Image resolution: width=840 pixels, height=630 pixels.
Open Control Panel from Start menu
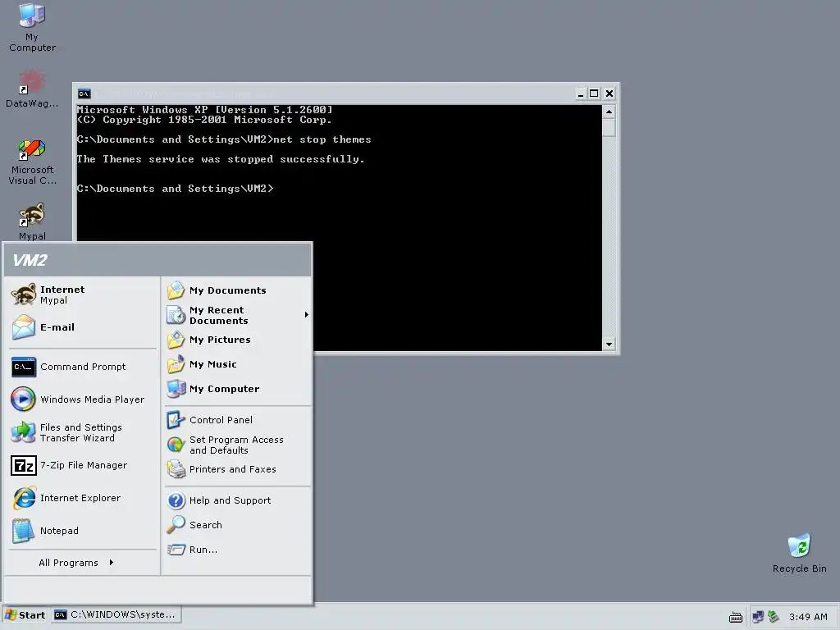click(x=237, y=420)
